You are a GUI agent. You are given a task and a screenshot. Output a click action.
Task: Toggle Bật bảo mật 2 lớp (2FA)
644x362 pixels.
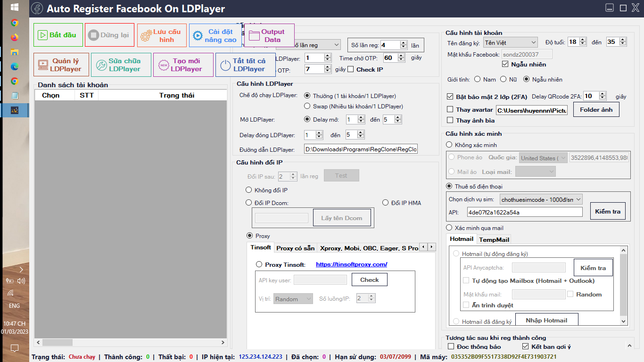pos(450,97)
